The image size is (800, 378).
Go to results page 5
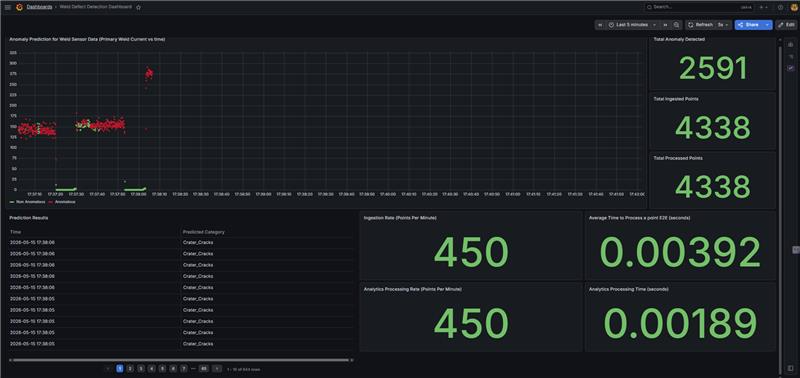coord(162,368)
